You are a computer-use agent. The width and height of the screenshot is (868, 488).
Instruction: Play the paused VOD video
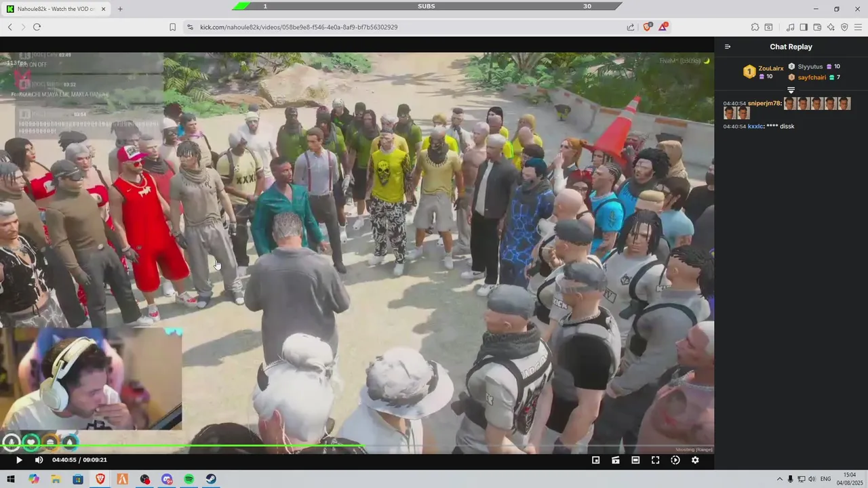(x=19, y=460)
